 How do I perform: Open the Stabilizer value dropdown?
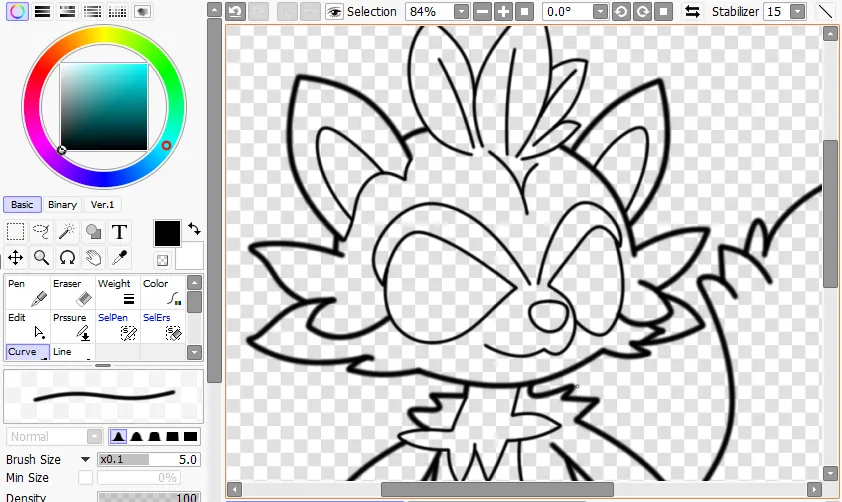click(x=798, y=11)
